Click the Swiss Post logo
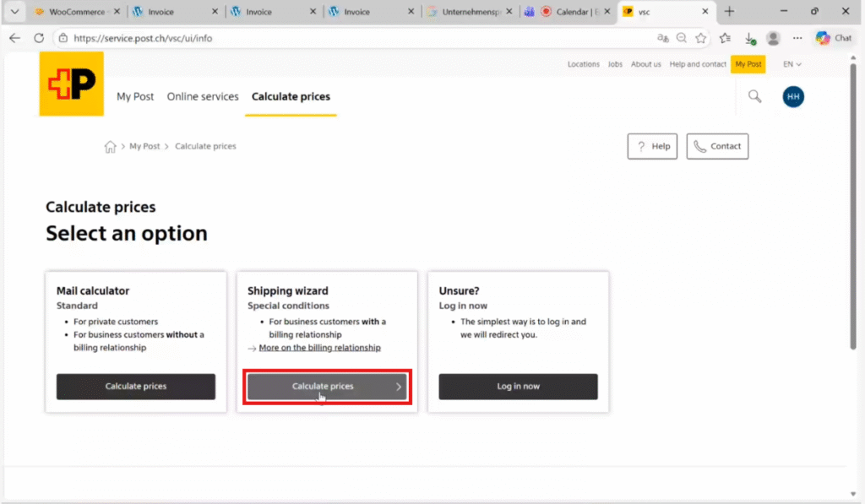Image resolution: width=865 pixels, height=504 pixels. click(71, 84)
